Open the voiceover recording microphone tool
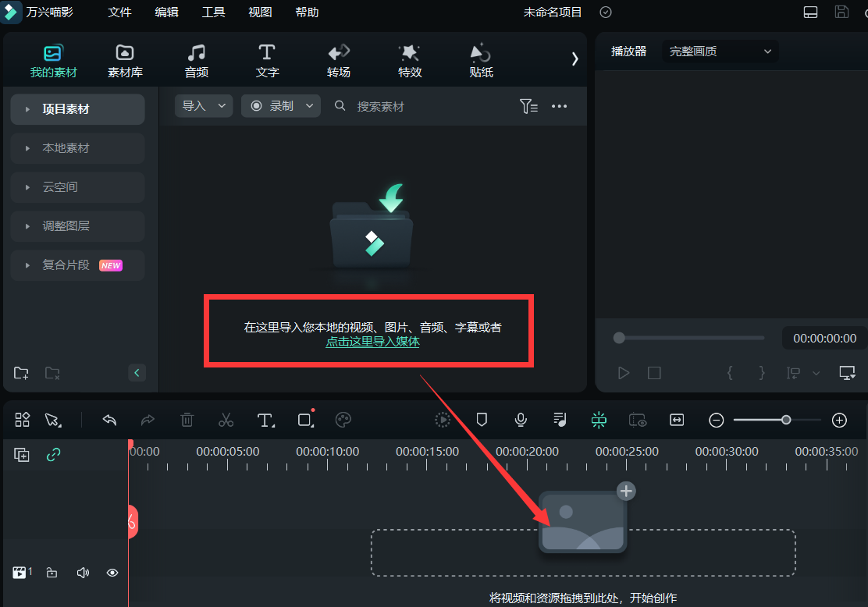 (521, 420)
